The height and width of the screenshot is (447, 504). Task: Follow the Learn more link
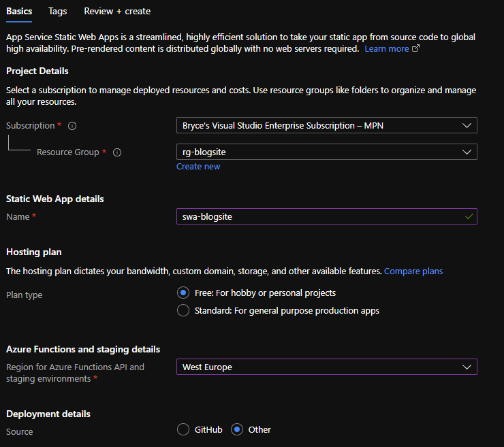pyautogui.click(x=386, y=49)
